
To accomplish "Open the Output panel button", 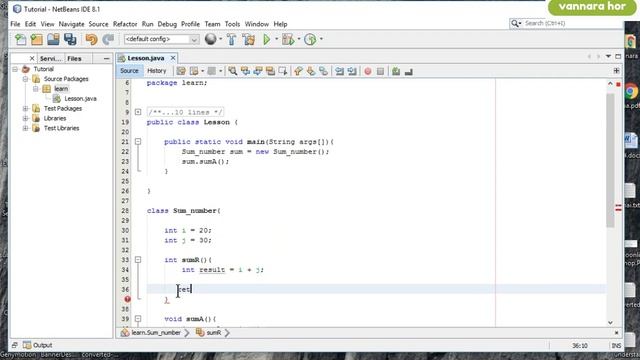I will point(38,345).
